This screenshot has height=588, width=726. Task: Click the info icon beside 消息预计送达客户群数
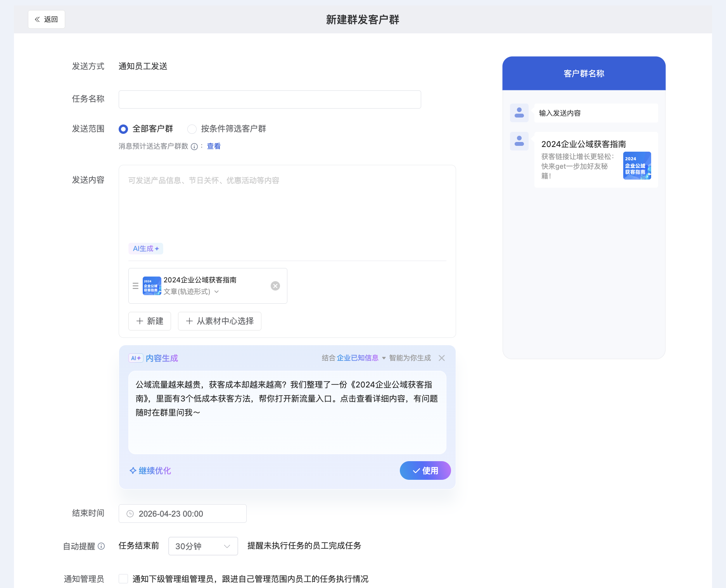(194, 146)
